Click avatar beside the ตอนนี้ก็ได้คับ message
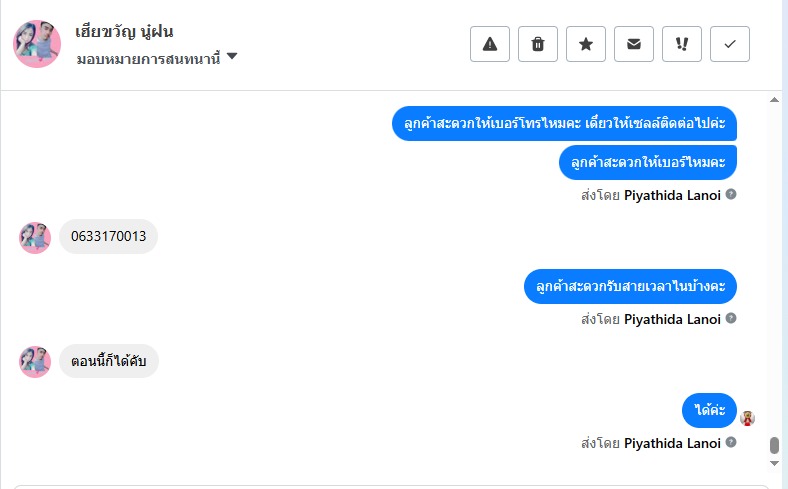788x489 pixels. (x=35, y=361)
